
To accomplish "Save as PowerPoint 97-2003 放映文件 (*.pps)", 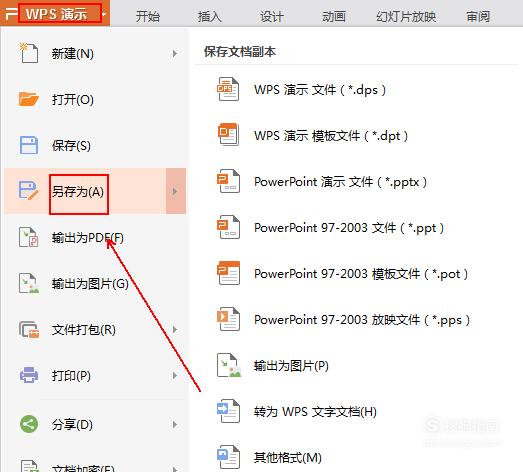I will [x=362, y=320].
